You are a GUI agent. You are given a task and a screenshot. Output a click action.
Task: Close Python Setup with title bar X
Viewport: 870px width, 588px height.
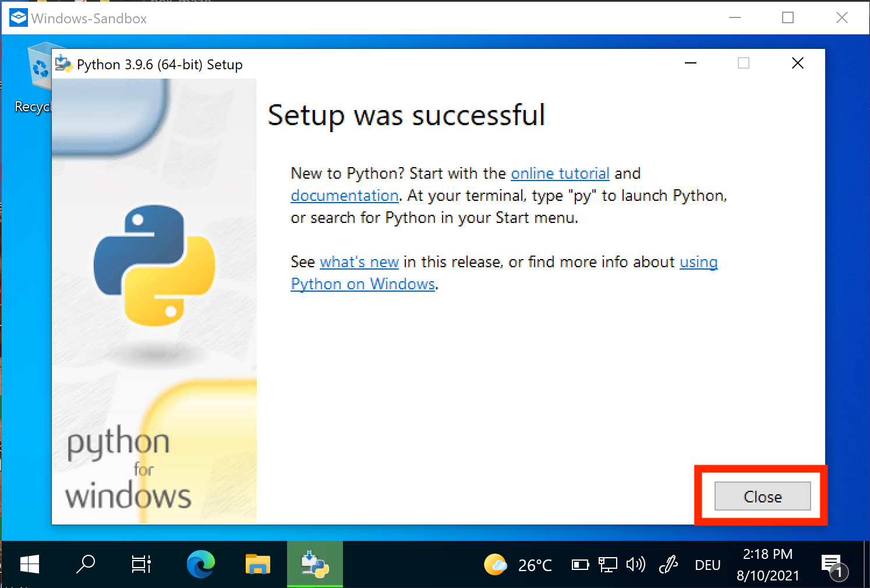pyautogui.click(x=798, y=63)
